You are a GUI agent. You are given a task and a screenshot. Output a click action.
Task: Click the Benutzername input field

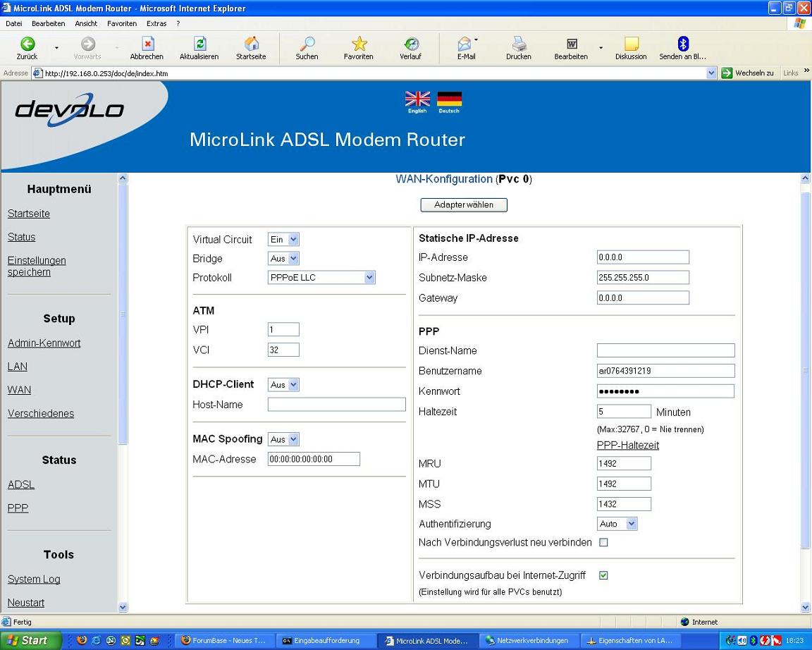coord(665,371)
